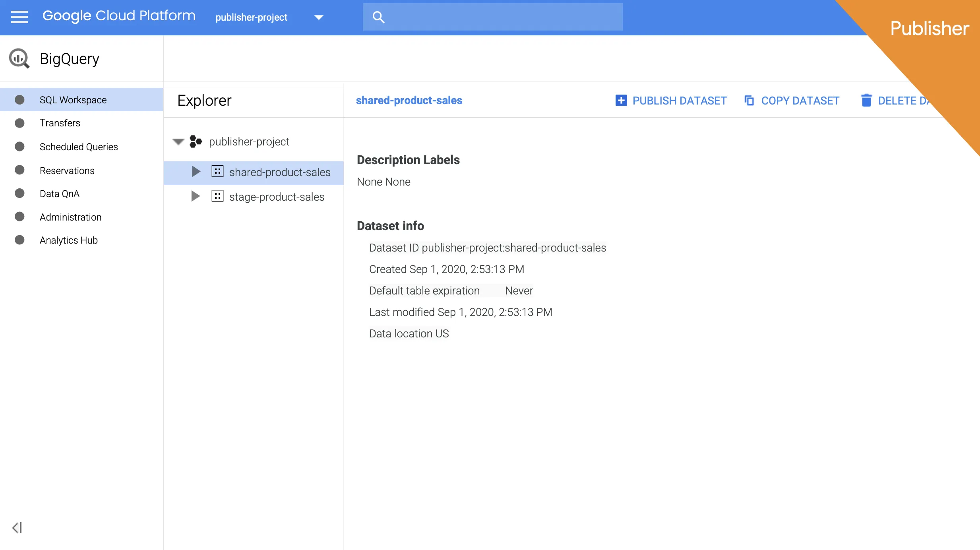Click the Analytics Hub sidebar icon
Screen dimensions: 980x550
tap(20, 240)
